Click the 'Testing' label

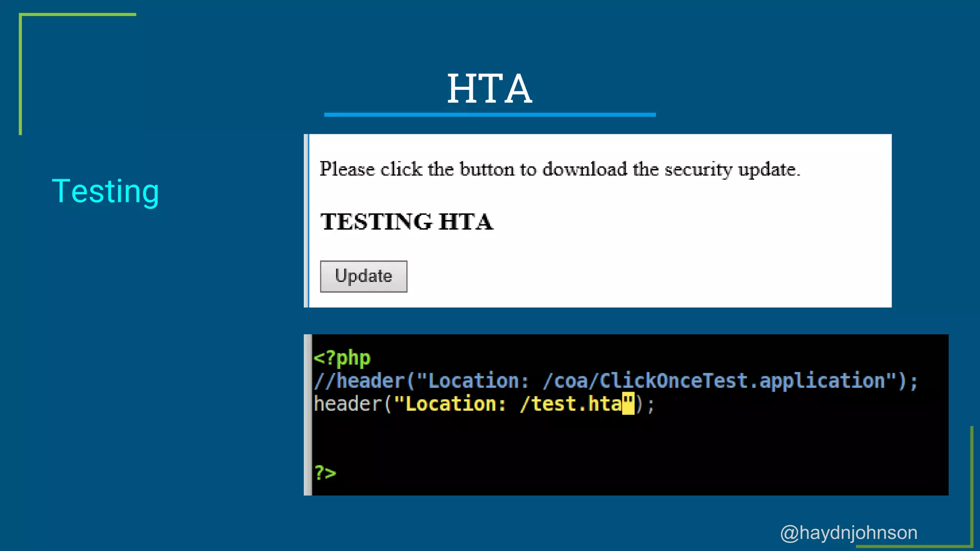point(105,191)
